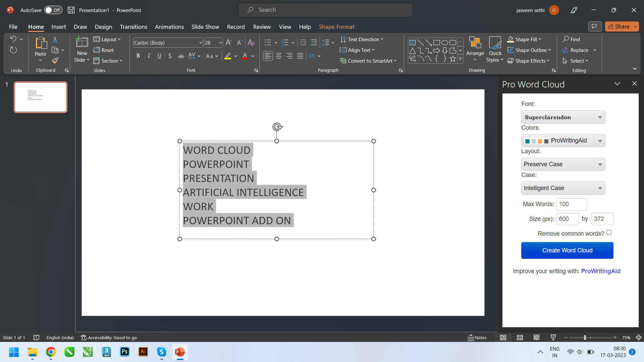The height and width of the screenshot is (362, 644).
Task: Apply yellow text highlight color
Action: (228, 56)
